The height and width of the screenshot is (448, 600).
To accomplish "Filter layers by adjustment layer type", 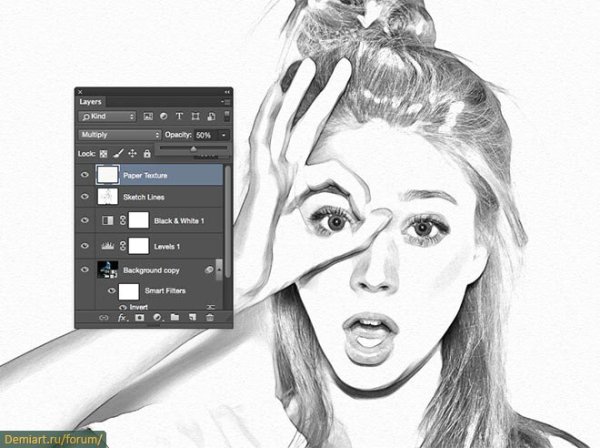I will [162, 116].
